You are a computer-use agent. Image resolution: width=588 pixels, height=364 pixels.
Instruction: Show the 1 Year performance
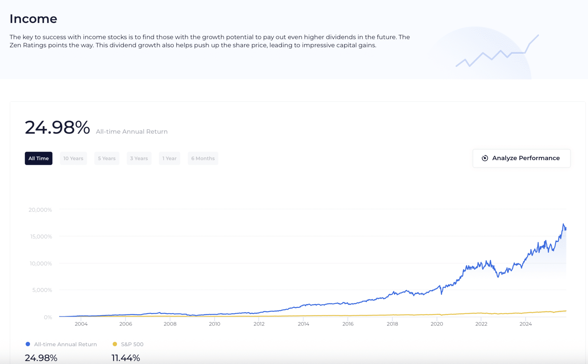point(169,158)
